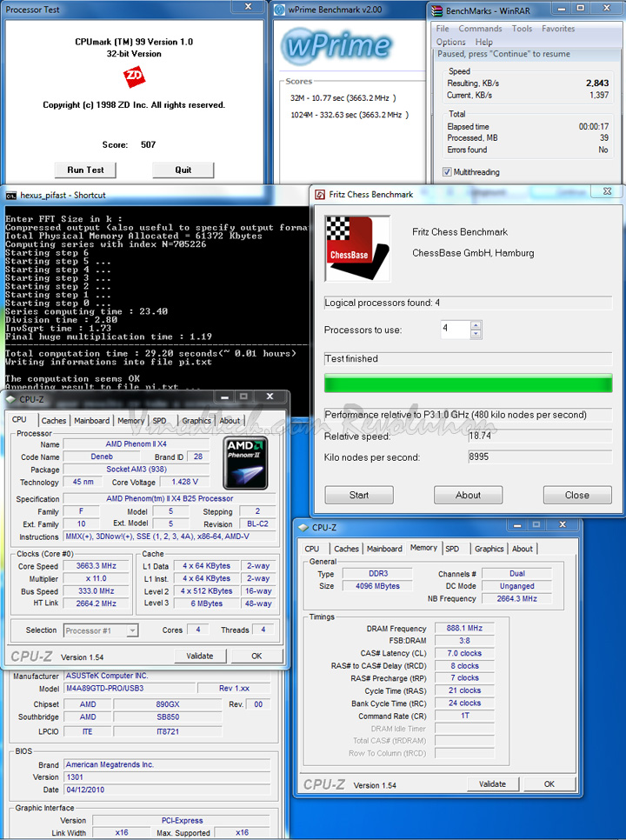Click the ZD logo in Processor Test
This screenshot has height=840, width=626.
[134, 77]
